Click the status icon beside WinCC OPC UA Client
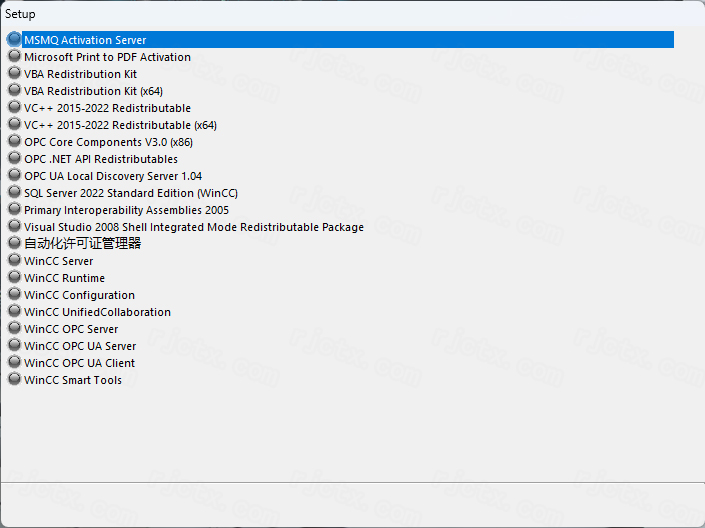Image resolution: width=705 pixels, height=528 pixels. click(x=14, y=362)
